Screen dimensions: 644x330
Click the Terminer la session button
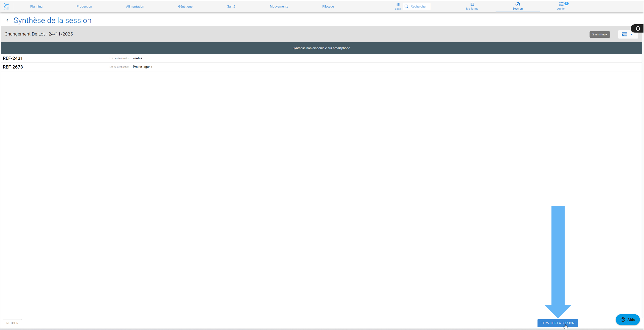(x=558, y=323)
